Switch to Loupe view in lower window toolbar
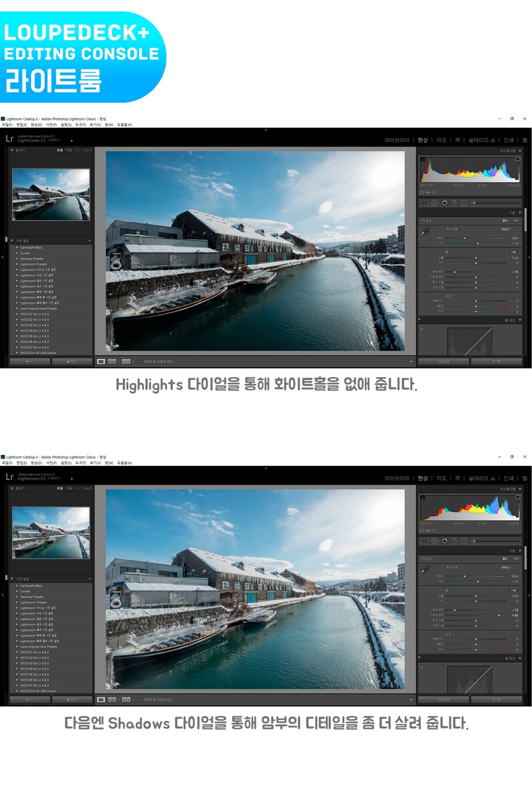532x798 pixels. click(x=101, y=699)
